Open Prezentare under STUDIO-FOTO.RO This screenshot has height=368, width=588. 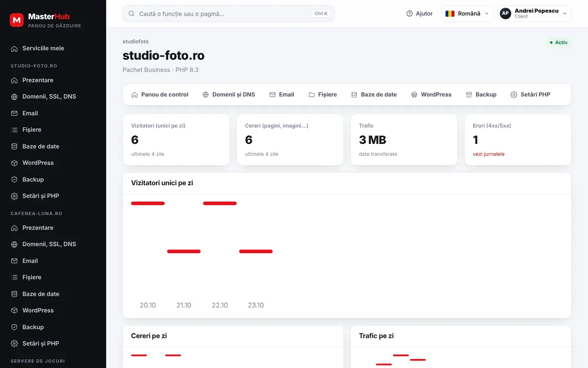(x=53, y=80)
